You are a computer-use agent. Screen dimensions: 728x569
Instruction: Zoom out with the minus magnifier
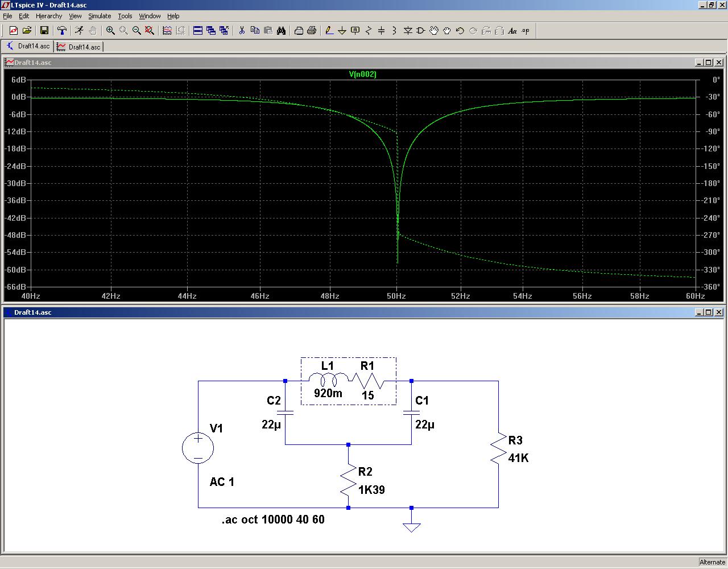tap(136, 31)
